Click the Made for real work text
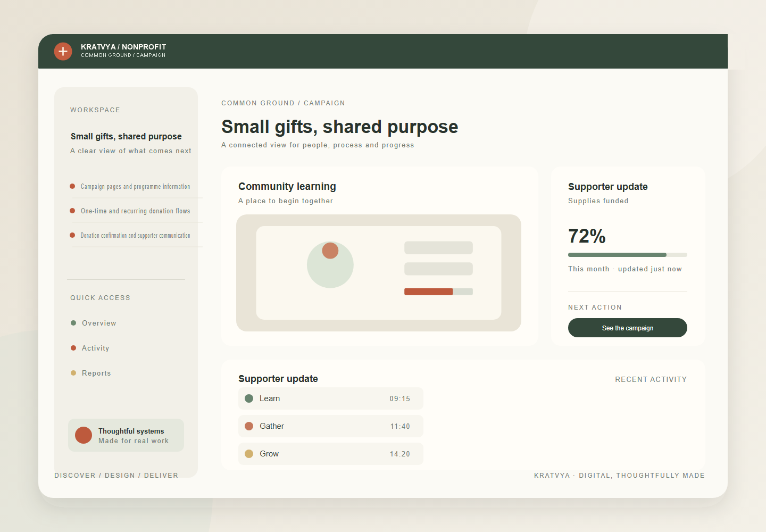Screen dimensions: 766x532 134,440
